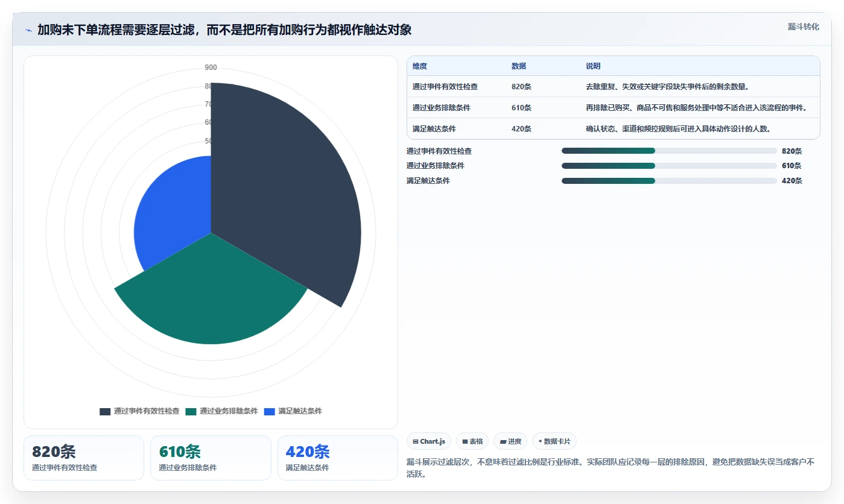Click table cell 610条
This screenshot has width=844, height=504.
tap(521, 108)
